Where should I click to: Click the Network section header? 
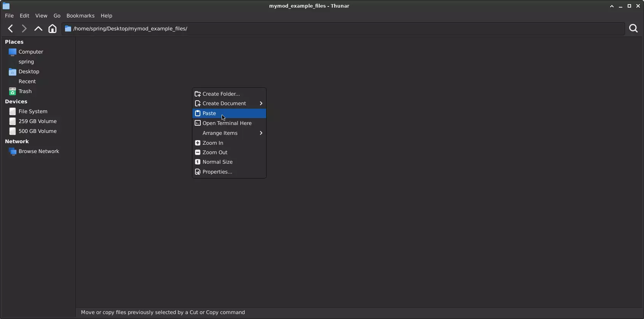[17, 141]
